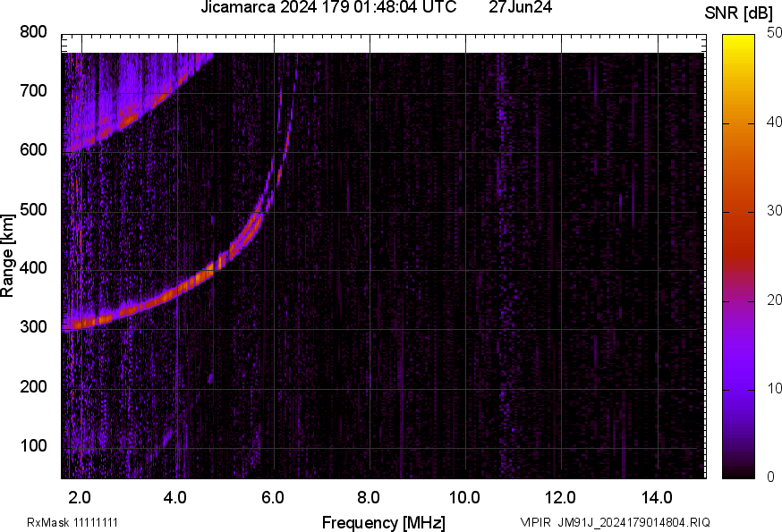782x532 pixels.
Task: Click the title text "Jicamarca 2024 179 01:48:04 UTC"
Action: pos(328,7)
